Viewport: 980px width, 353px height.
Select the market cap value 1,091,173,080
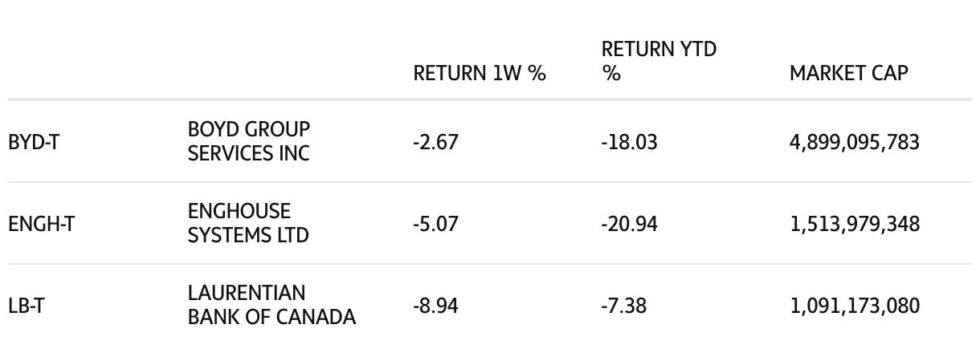point(855,306)
